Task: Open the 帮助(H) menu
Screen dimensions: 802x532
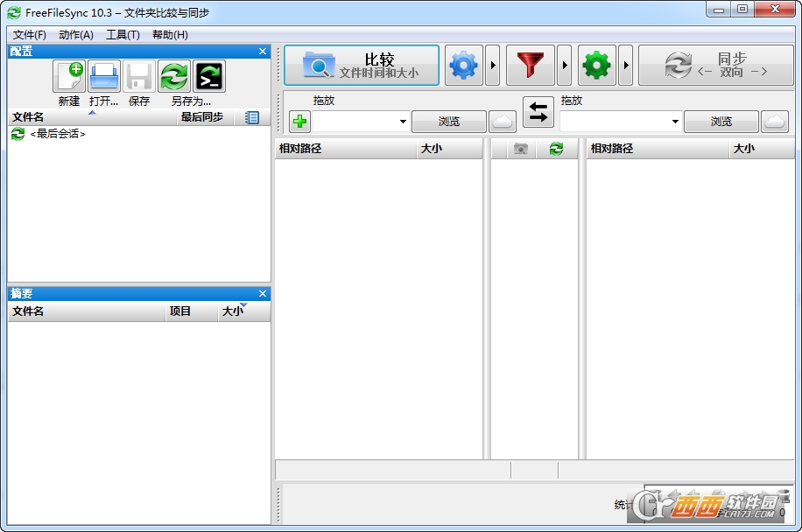Action: pos(170,35)
